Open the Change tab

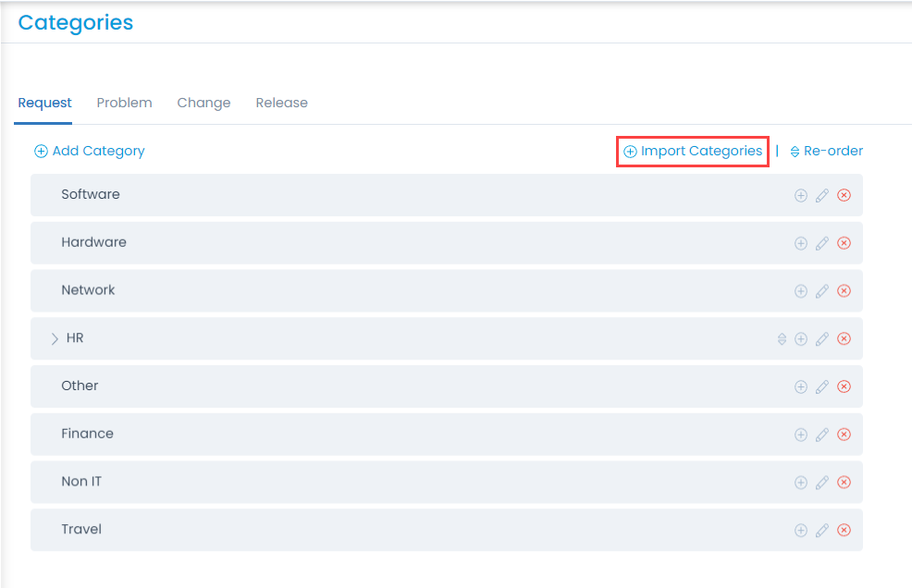[x=203, y=103]
